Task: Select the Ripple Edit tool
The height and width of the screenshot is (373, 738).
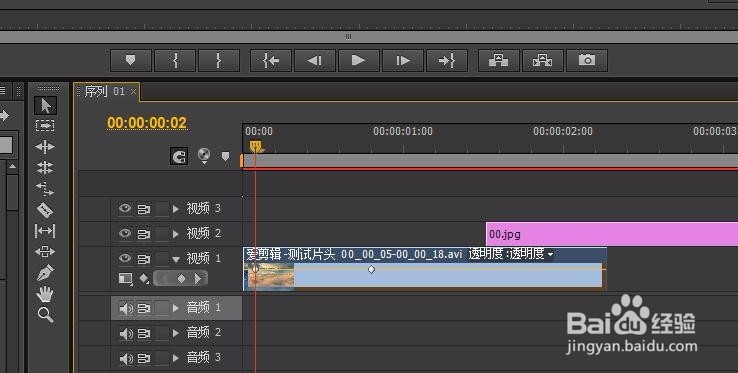Action: pyautogui.click(x=45, y=147)
